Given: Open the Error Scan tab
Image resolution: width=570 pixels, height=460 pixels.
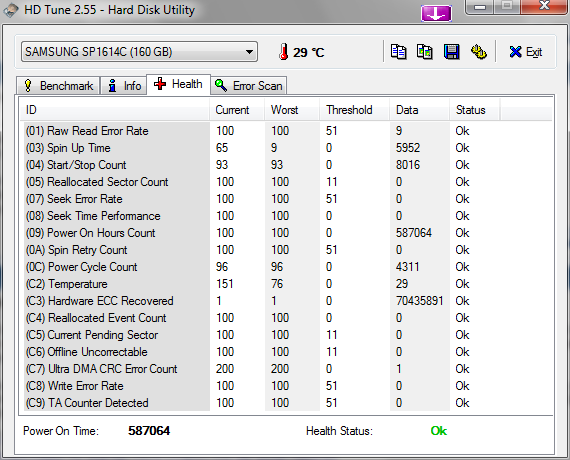Looking at the screenshot, I should tap(249, 86).
